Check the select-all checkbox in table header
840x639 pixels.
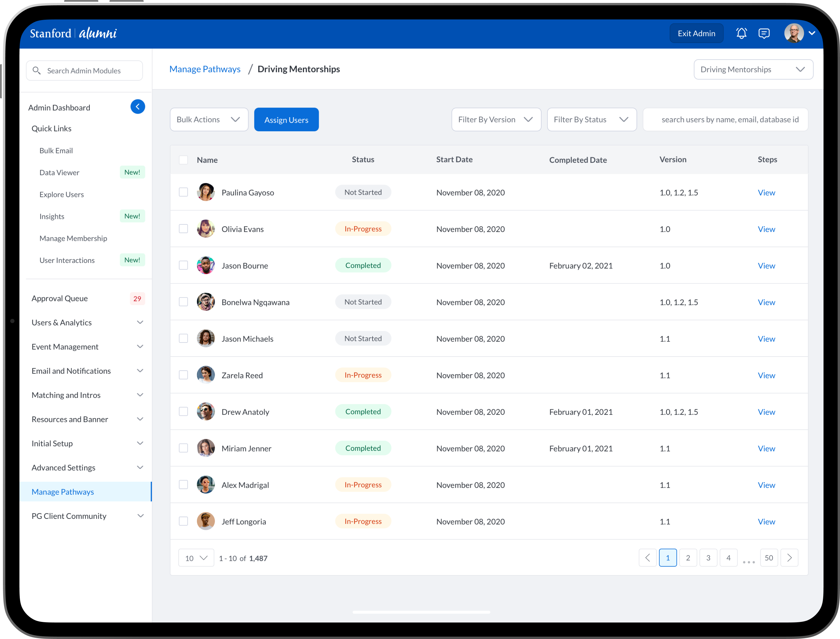coord(184,160)
